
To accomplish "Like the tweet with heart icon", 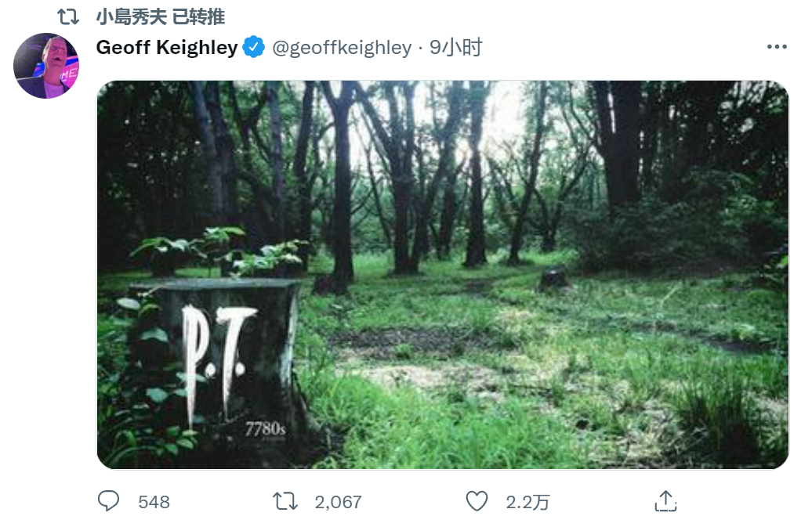I will [477, 501].
